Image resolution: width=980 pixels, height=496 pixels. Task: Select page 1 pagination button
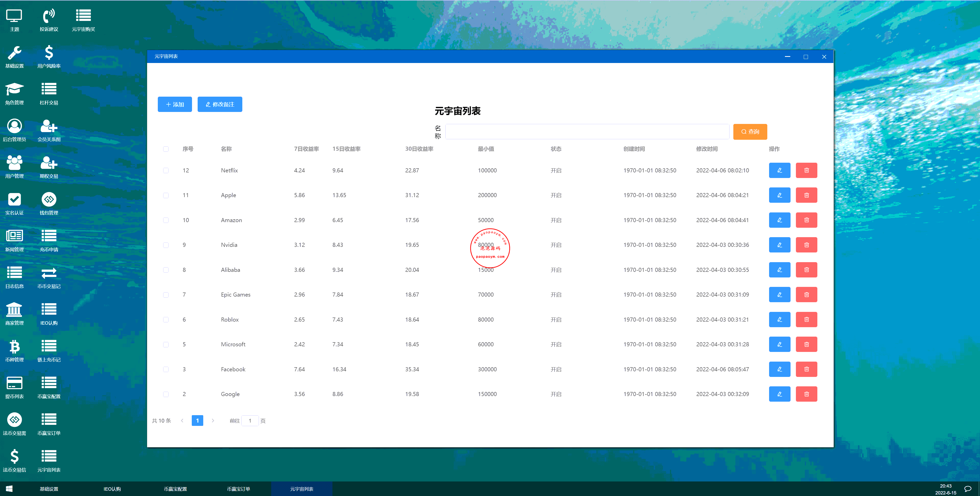point(197,420)
